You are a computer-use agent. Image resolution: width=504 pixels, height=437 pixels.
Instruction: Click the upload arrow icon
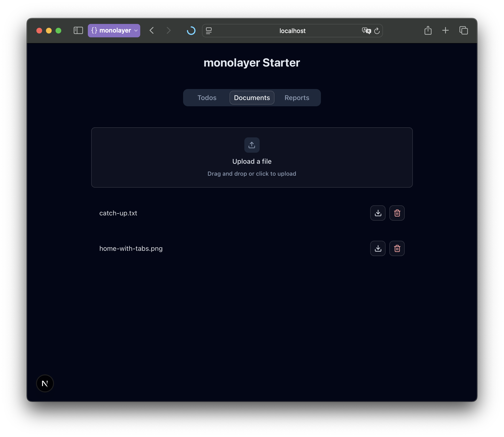252,145
